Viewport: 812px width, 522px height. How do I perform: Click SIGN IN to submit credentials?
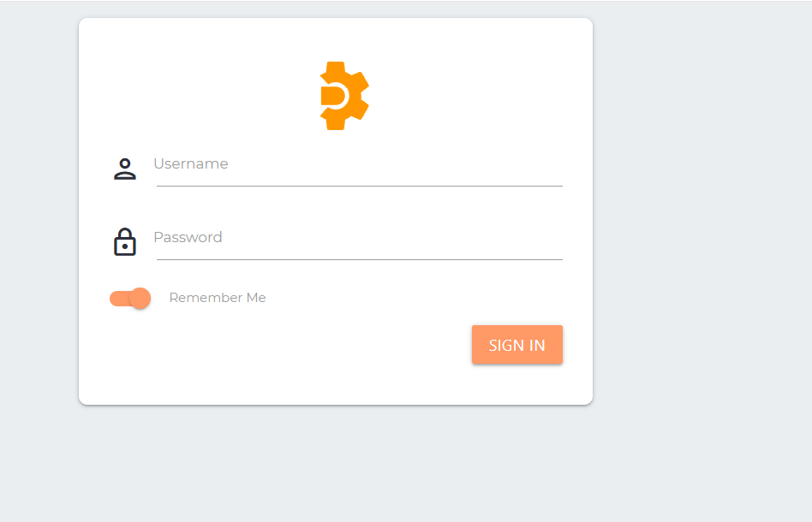(516, 345)
